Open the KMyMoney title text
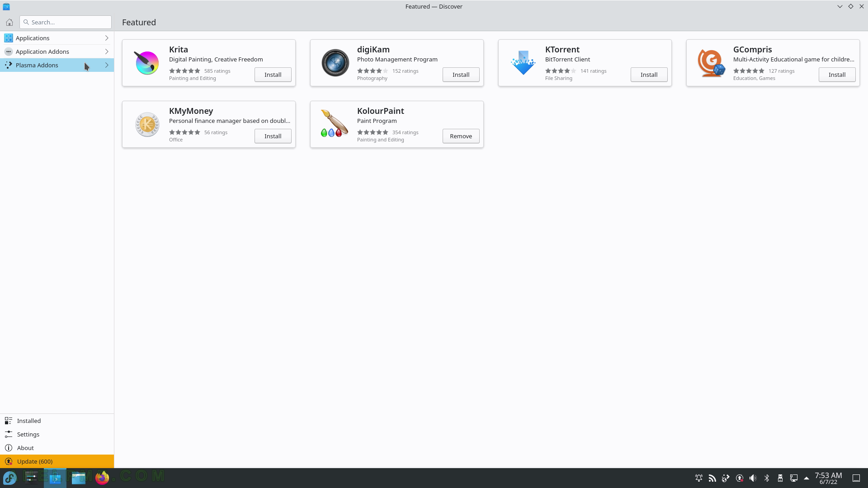This screenshot has height=488, width=868. (x=191, y=111)
